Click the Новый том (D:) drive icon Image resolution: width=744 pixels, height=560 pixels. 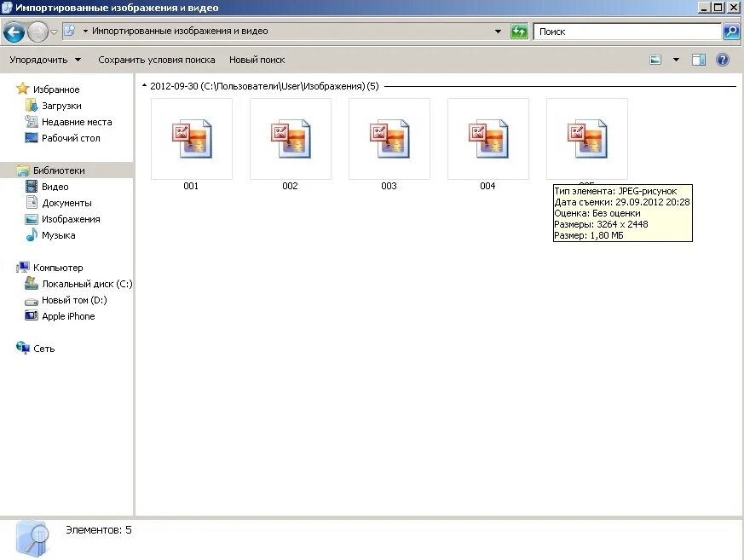(x=32, y=301)
